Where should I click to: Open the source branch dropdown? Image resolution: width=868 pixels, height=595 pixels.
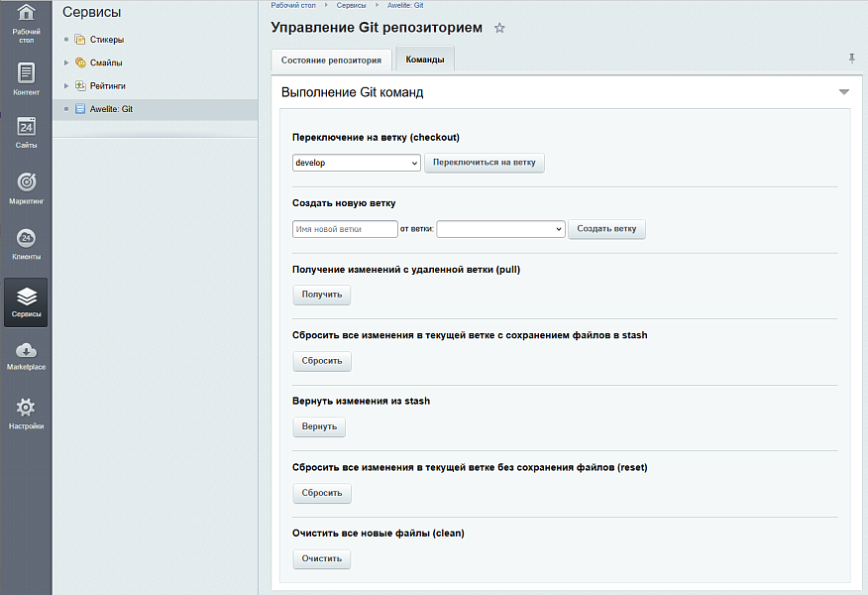click(x=500, y=229)
